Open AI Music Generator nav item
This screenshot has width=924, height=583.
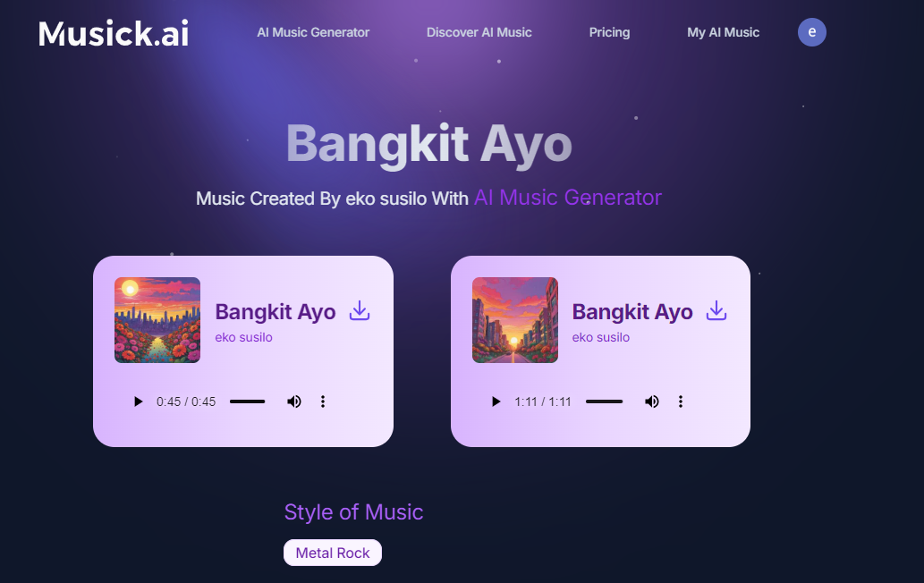click(x=313, y=32)
